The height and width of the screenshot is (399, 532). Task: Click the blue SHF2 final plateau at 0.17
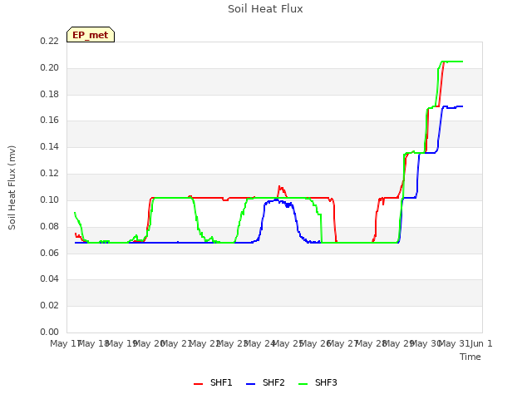(453, 107)
